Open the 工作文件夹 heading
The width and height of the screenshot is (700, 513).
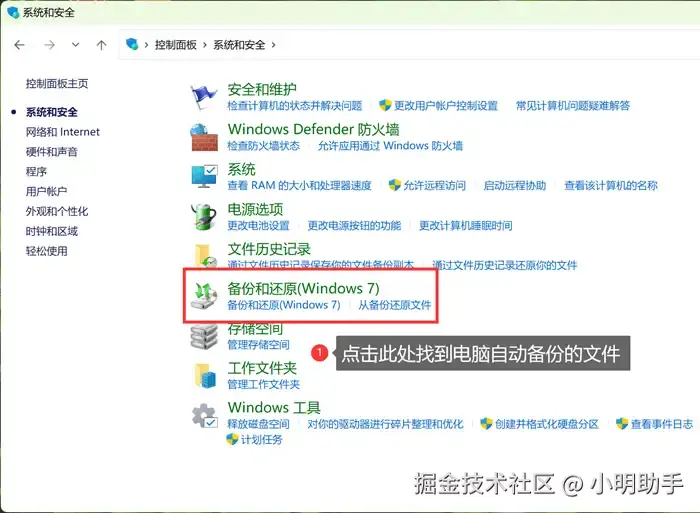coord(262,368)
